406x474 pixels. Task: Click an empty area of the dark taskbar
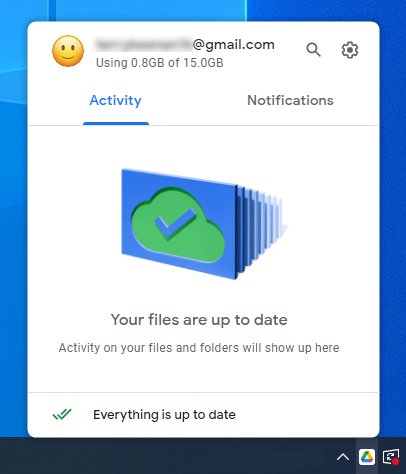point(167,457)
